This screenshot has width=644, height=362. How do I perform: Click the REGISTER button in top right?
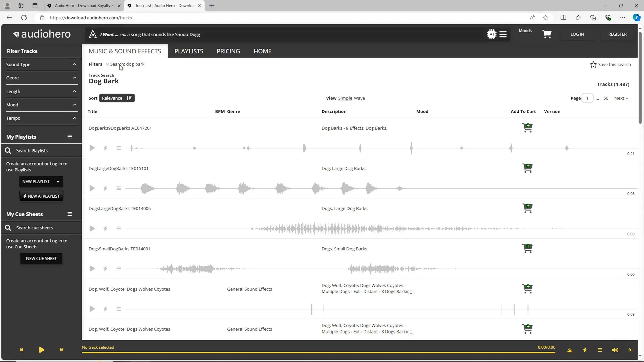617,34
